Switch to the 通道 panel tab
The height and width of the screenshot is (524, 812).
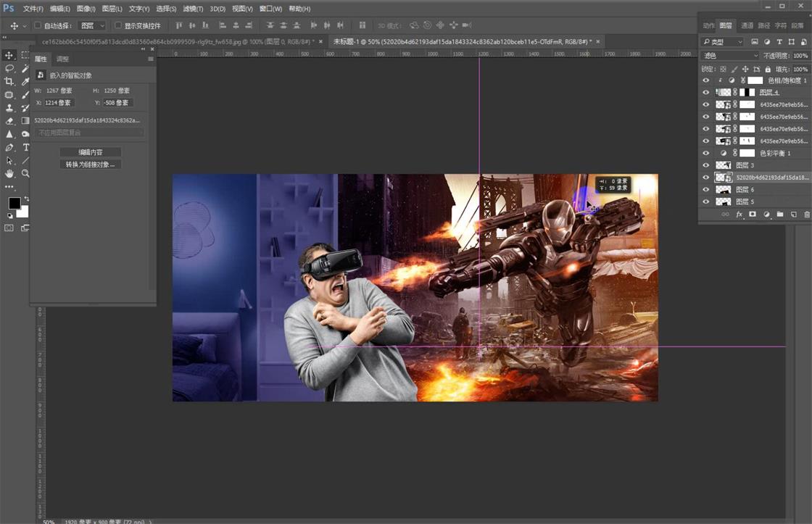(747, 26)
